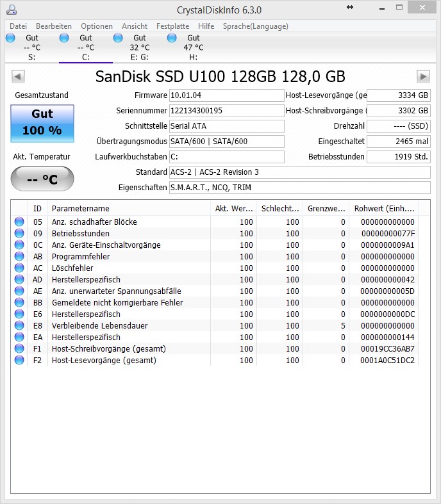Click the SanDisk SSD U100 128GB title

220,76
